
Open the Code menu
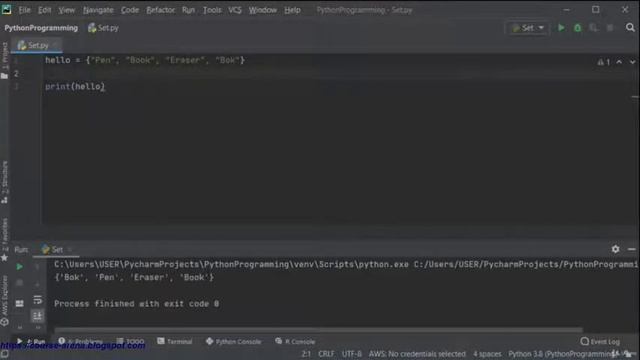coord(130,10)
